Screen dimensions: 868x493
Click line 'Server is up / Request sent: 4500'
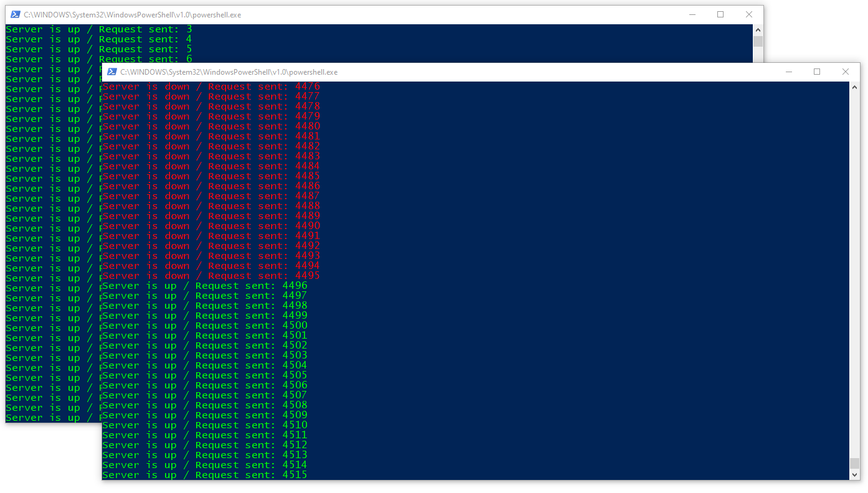pyautogui.click(x=205, y=326)
